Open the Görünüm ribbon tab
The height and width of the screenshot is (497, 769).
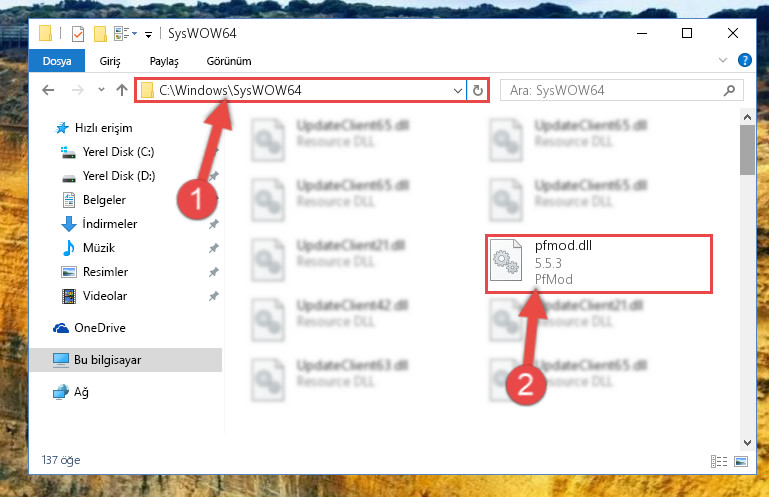tap(229, 61)
